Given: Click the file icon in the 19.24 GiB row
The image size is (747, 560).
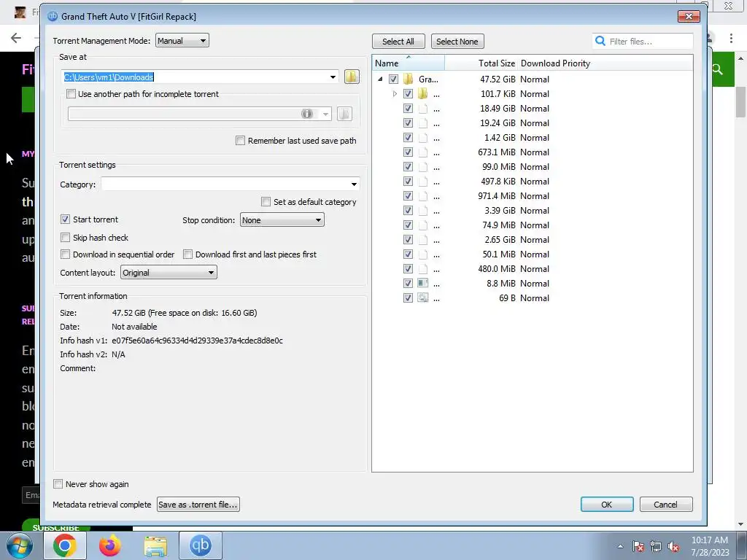Looking at the screenshot, I should [422, 122].
